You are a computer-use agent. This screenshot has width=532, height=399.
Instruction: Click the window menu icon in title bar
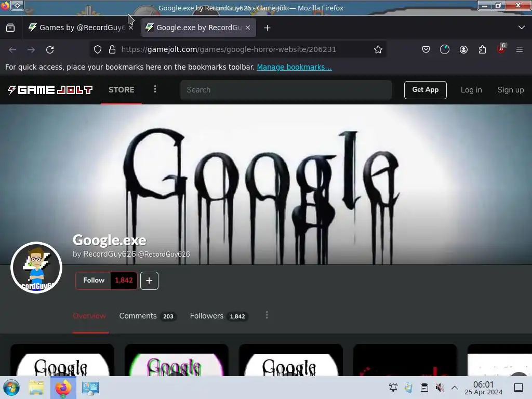pos(18,5)
